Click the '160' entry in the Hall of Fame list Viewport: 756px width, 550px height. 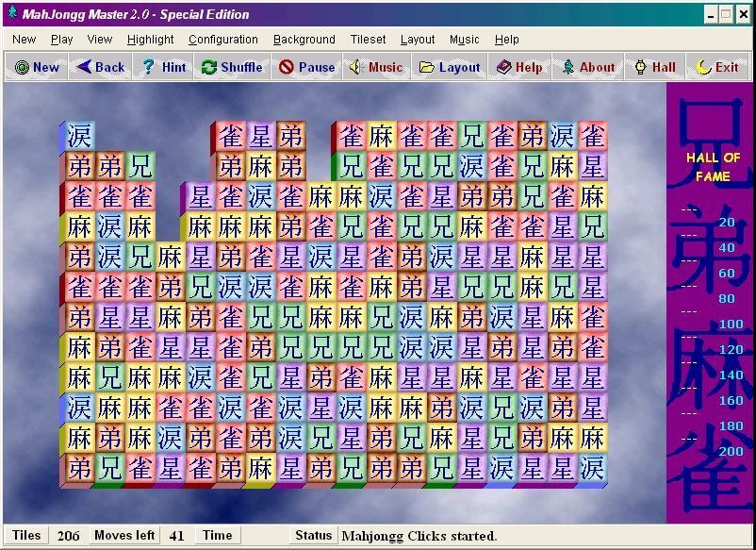731,400
